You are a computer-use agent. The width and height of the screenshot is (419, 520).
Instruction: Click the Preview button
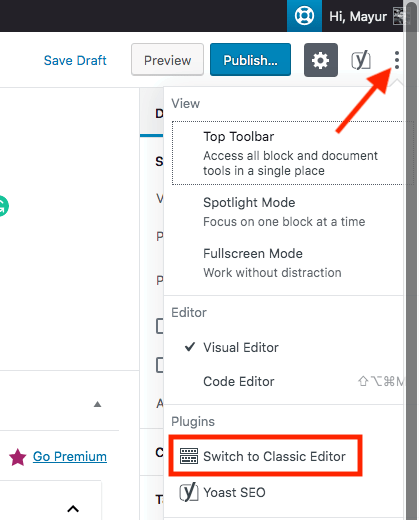(167, 60)
